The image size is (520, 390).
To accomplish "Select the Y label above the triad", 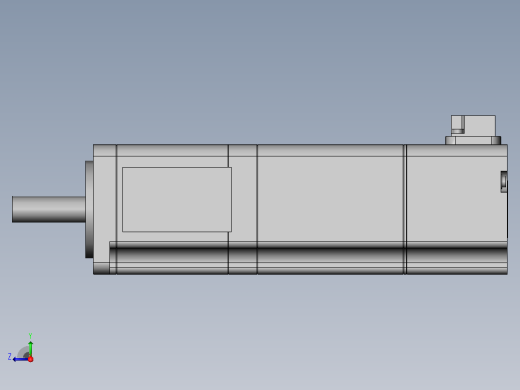I will pos(30,336).
